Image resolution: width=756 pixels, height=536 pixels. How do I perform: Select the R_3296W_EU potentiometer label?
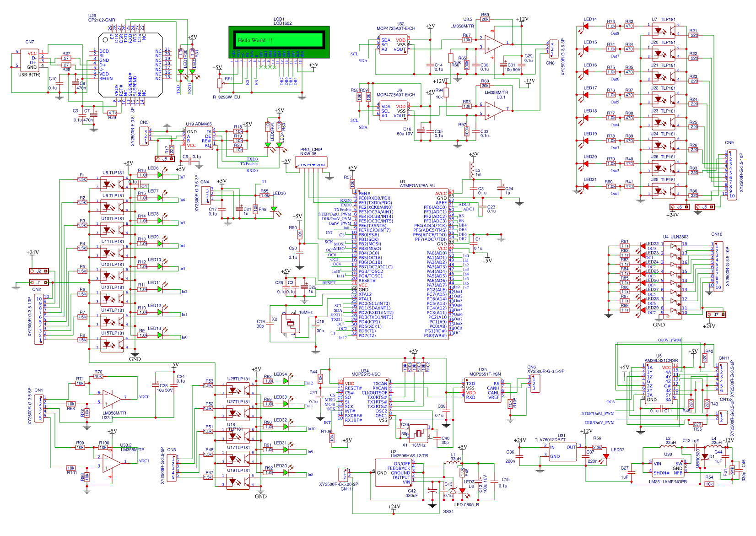click(227, 97)
